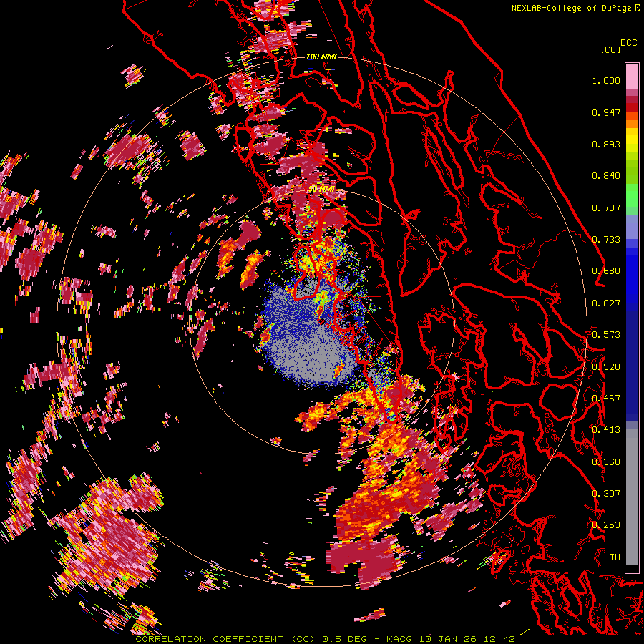Click the 0.893 scale value
This screenshot has width=644, height=644.
tap(606, 144)
